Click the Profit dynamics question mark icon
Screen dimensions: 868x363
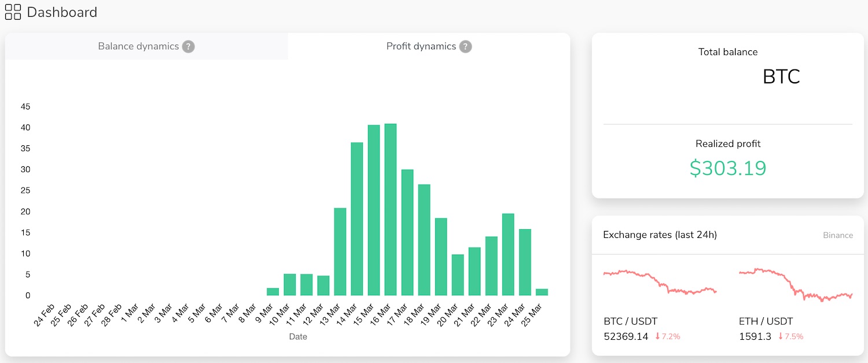(x=465, y=47)
